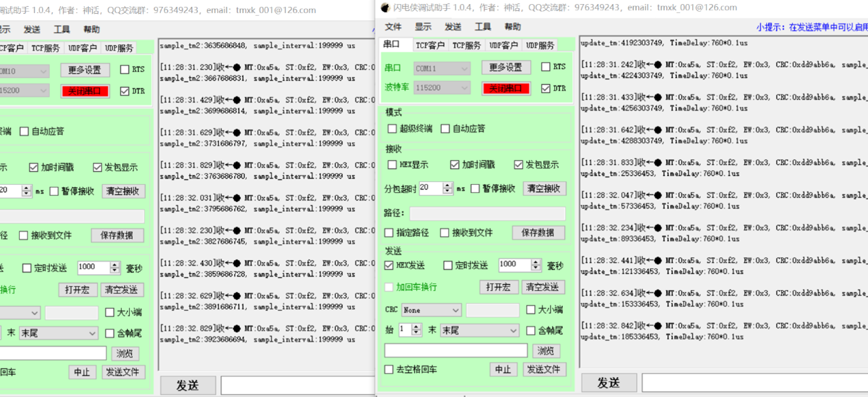
Task: Check HEX显示 in right window
Action: [x=392, y=164]
